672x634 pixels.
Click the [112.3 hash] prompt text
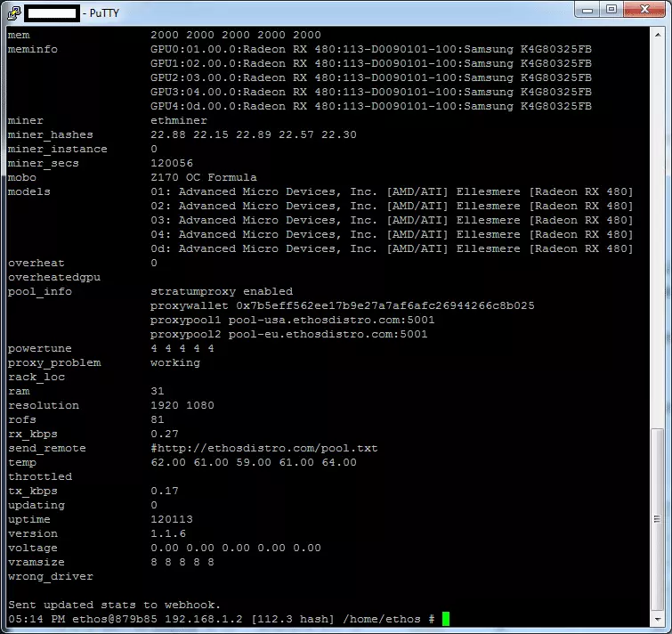coord(293,619)
